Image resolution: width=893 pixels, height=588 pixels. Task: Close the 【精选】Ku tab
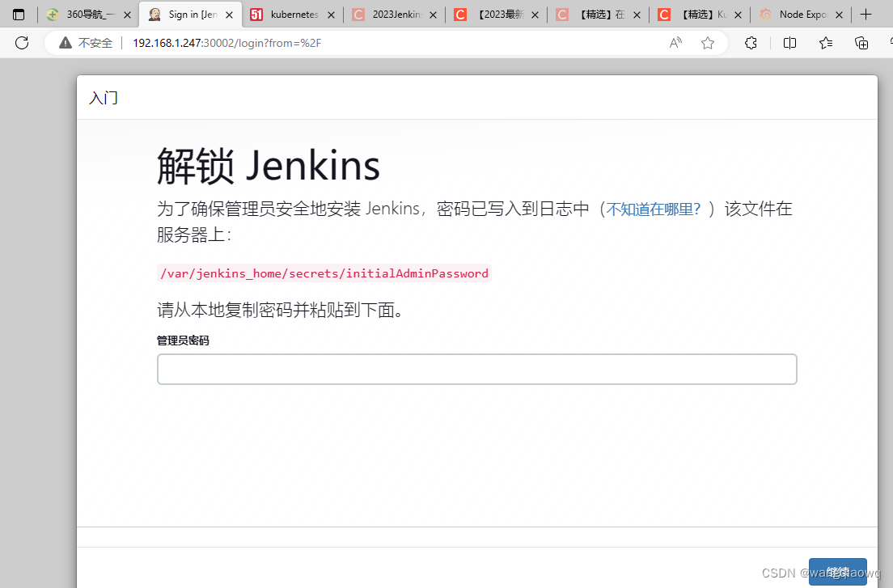738,15
